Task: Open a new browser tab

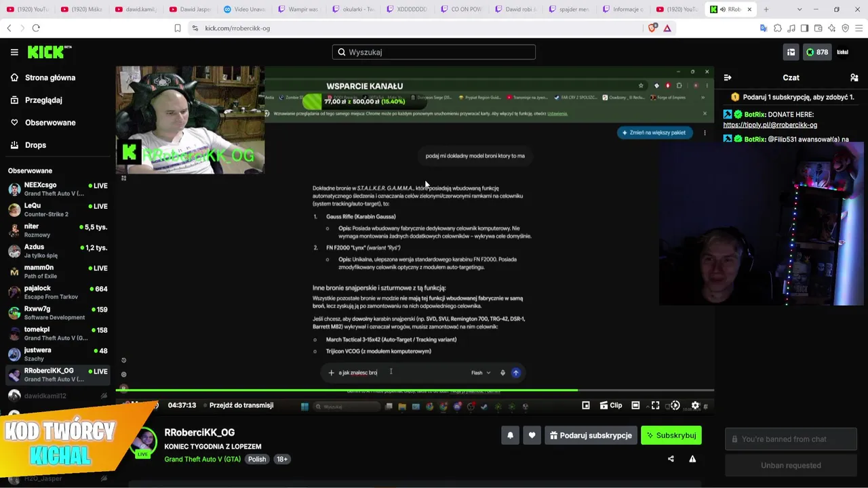Action: pos(766,9)
